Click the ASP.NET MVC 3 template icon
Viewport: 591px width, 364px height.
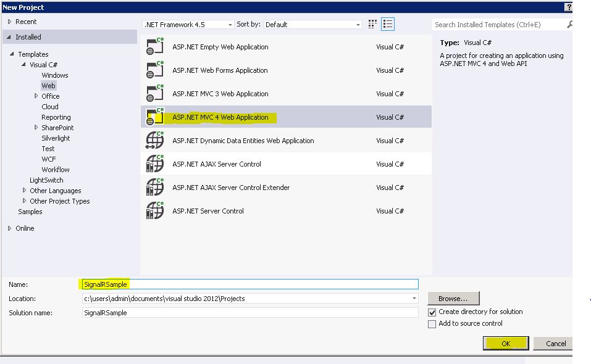[155, 94]
